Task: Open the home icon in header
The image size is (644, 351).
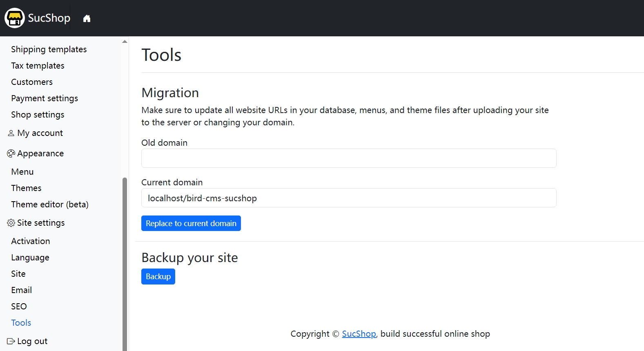Action: [x=87, y=18]
